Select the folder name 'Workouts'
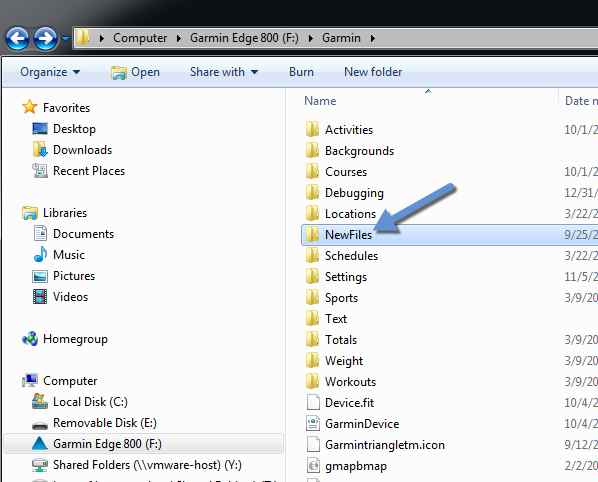 [x=350, y=382]
